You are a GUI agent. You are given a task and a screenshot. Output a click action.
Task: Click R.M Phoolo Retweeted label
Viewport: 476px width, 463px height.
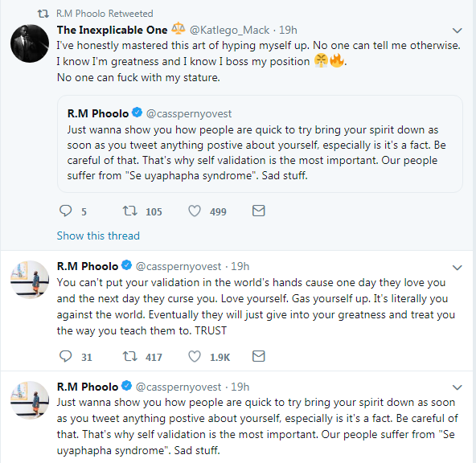[105, 14]
